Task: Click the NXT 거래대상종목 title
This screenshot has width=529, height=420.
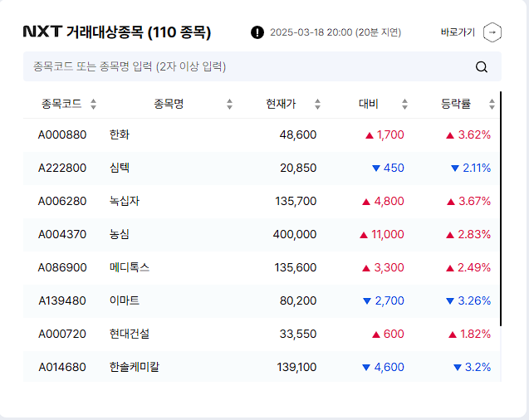Action: coord(117,32)
